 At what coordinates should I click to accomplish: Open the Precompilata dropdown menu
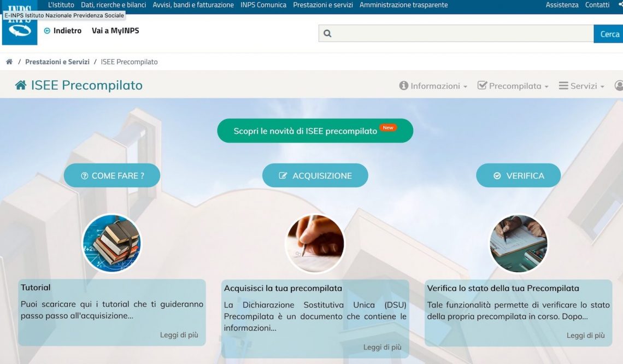513,86
